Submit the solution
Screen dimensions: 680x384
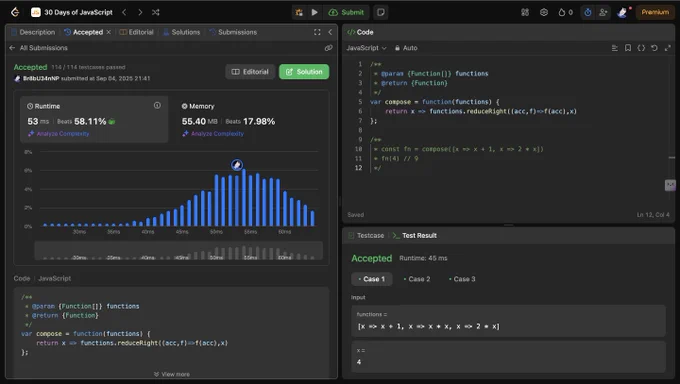coord(346,12)
